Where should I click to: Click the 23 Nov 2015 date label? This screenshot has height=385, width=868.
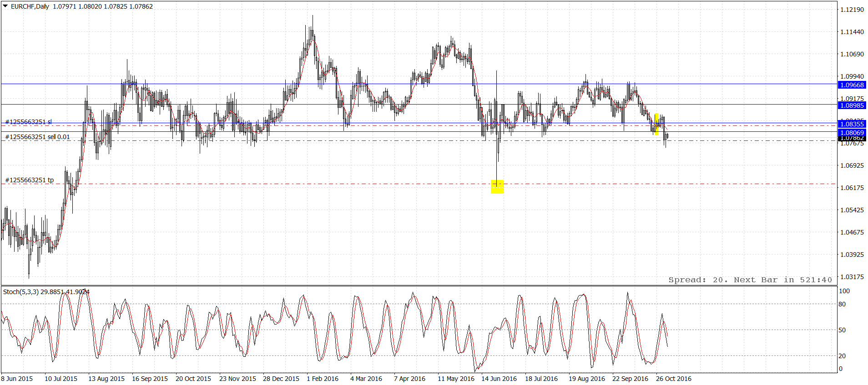coord(237,379)
